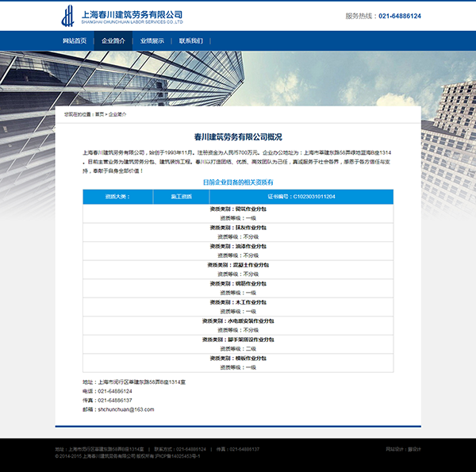Click the footer address text
The image size is (476, 472).
[x=100, y=449]
